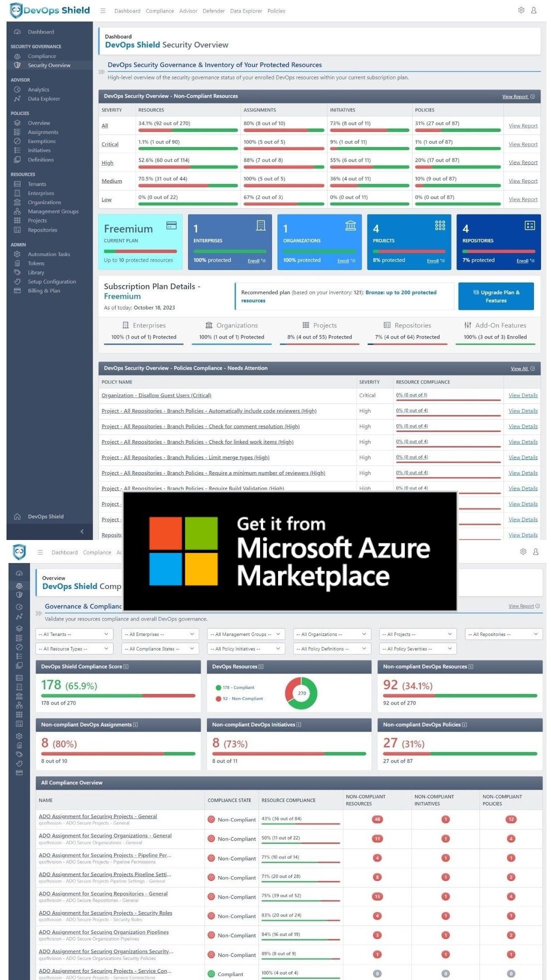Click the Security Overview shield icon in sidebar
Screen dimensions: 551x980
coord(17,65)
